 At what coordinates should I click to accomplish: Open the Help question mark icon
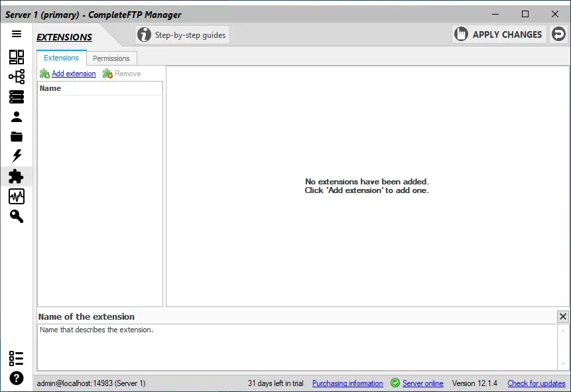[17, 378]
